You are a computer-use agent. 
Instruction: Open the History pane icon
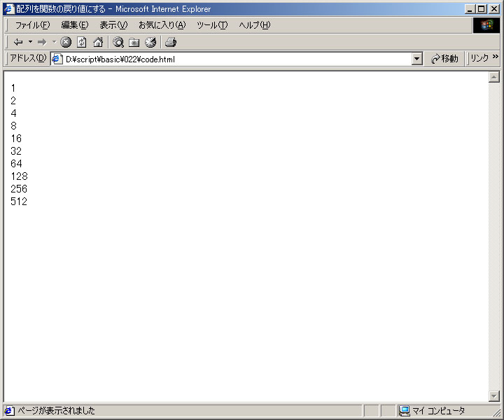point(150,42)
